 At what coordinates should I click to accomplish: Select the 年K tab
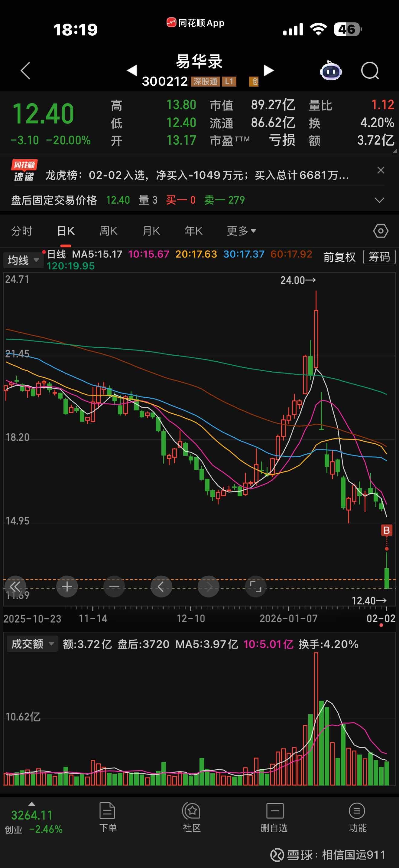coord(193,231)
